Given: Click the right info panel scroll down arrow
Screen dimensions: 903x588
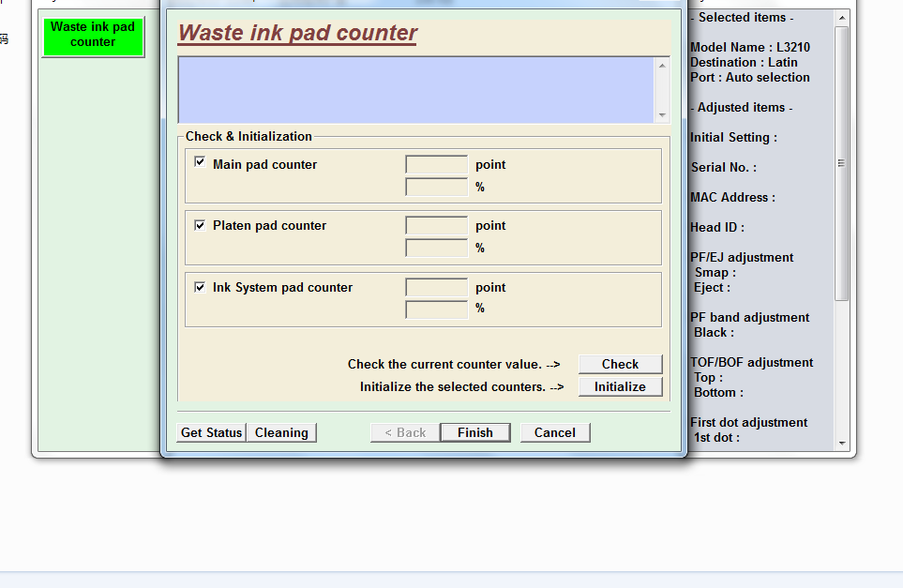Looking at the screenshot, I should click(x=842, y=443).
